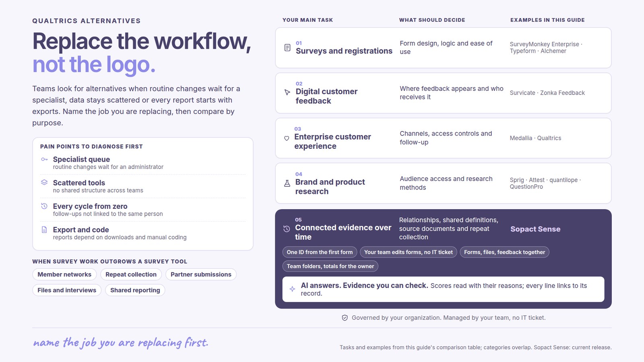This screenshot has height=362, width=644.
Task: Click the Scattered tools pain point title
Action: pyautogui.click(x=79, y=183)
